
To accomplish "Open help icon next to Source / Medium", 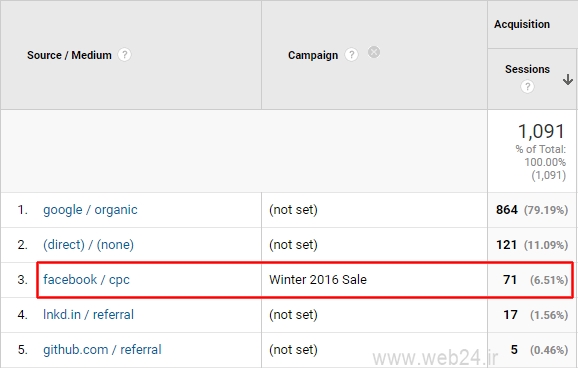I will click(x=125, y=55).
